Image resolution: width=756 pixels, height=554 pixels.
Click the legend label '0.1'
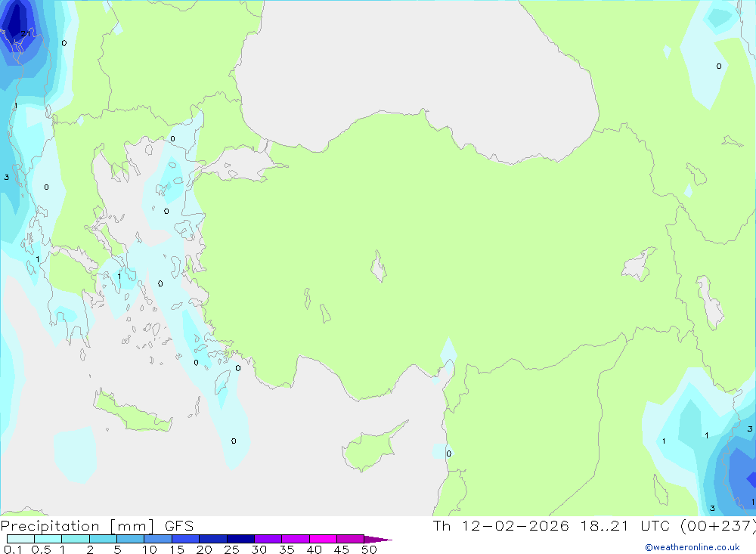click(13, 549)
